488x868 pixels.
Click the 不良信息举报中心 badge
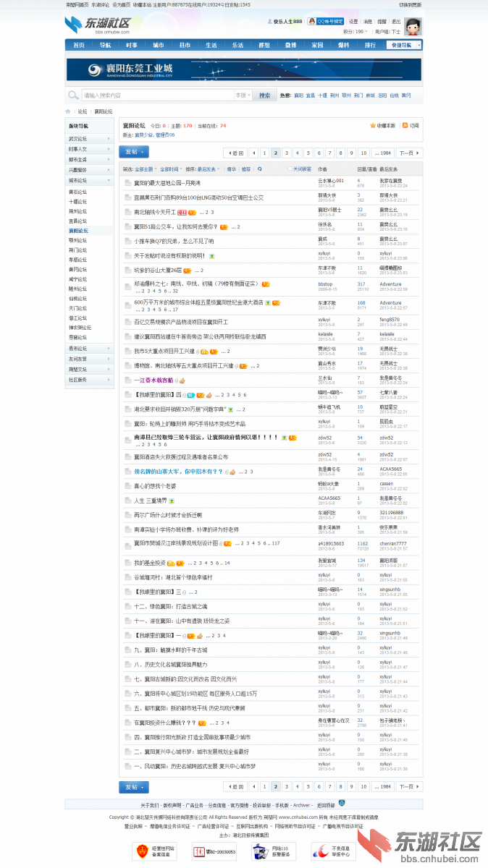click(x=333, y=851)
